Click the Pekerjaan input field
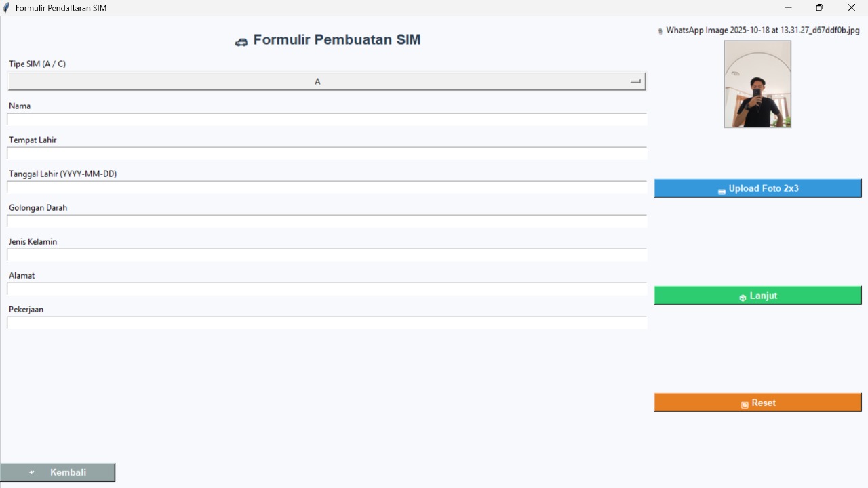Screen dimensions: 868x488 [x=327, y=323]
